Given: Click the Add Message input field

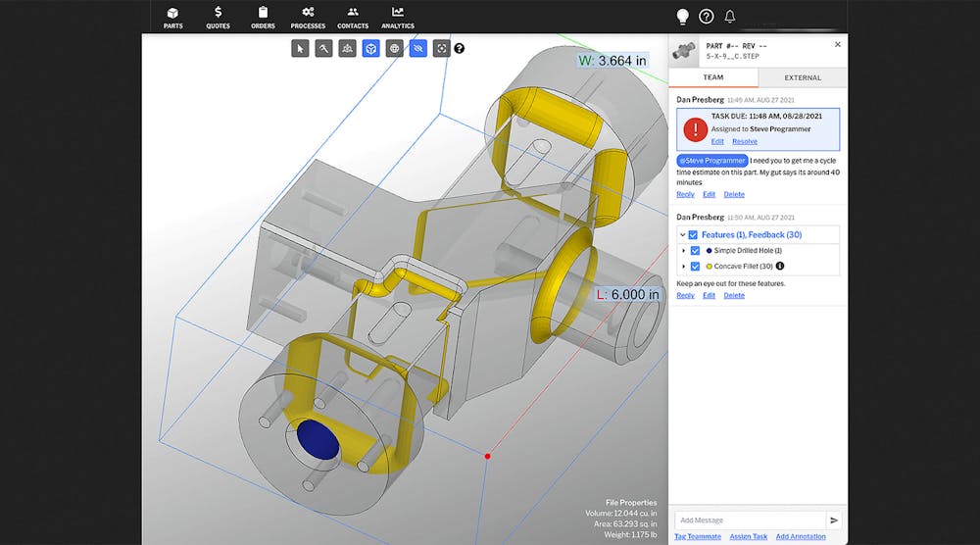Looking at the screenshot, I should (x=750, y=520).
